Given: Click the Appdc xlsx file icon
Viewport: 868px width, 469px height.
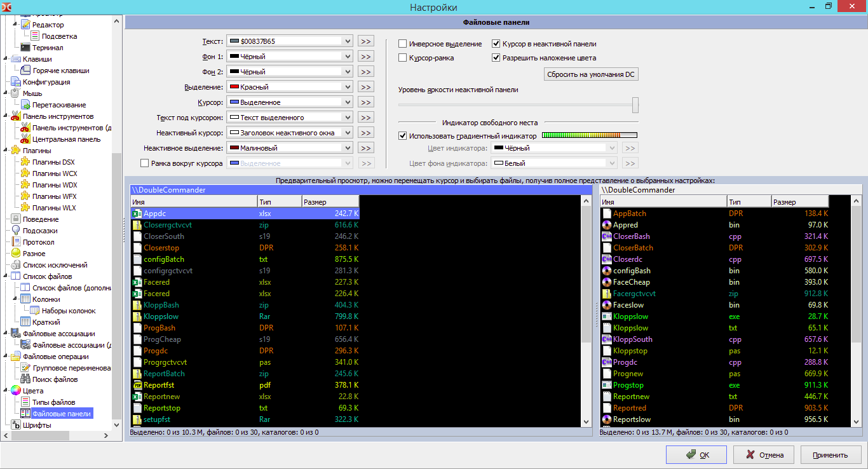Looking at the screenshot, I should click(x=137, y=214).
